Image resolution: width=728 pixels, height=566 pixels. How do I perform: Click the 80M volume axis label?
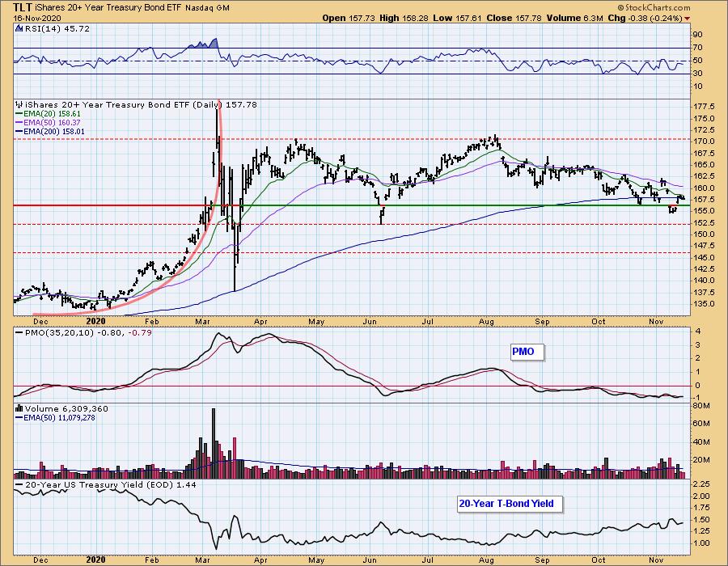701,405
